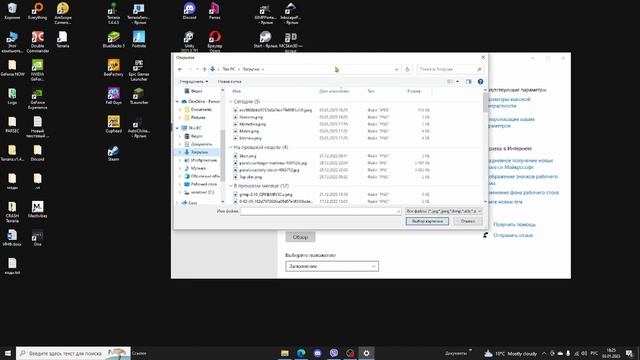Screen dimensions: 640x360
Task: Click the Новая папка button
Action: (229, 82)
